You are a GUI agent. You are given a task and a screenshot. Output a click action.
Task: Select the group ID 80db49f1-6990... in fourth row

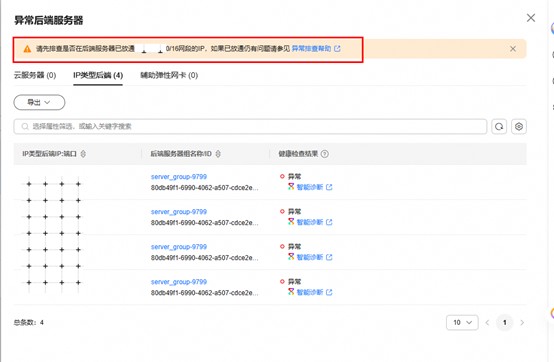pos(205,293)
